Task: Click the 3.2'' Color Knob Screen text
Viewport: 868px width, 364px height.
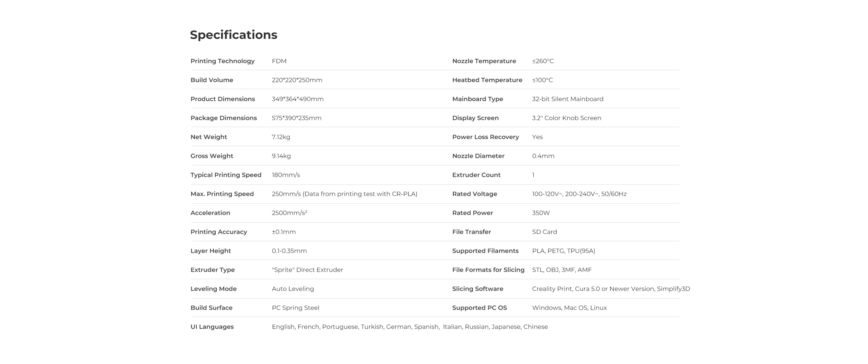Action: pos(567,118)
